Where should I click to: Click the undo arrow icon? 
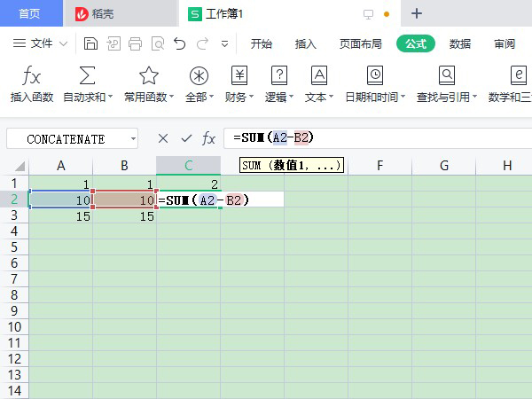pos(180,43)
